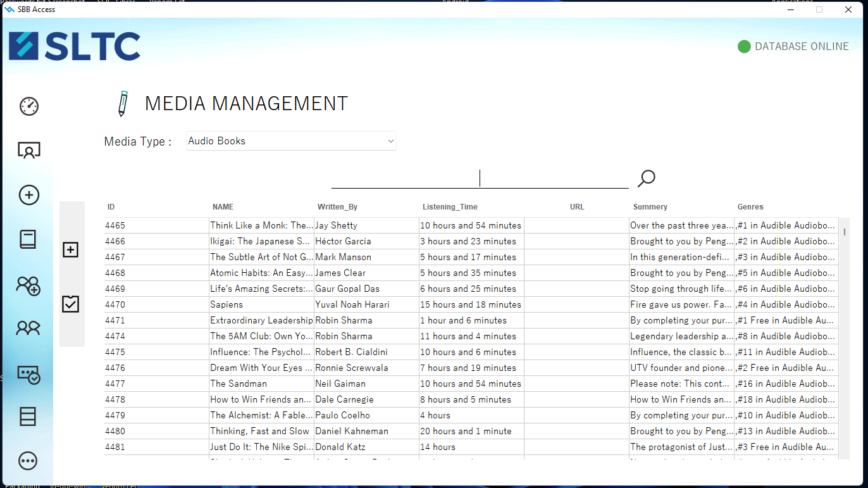This screenshot has height=488, width=868.
Task: Click summary cell 'UTV founder and pione...'
Action: [x=682, y=368]
